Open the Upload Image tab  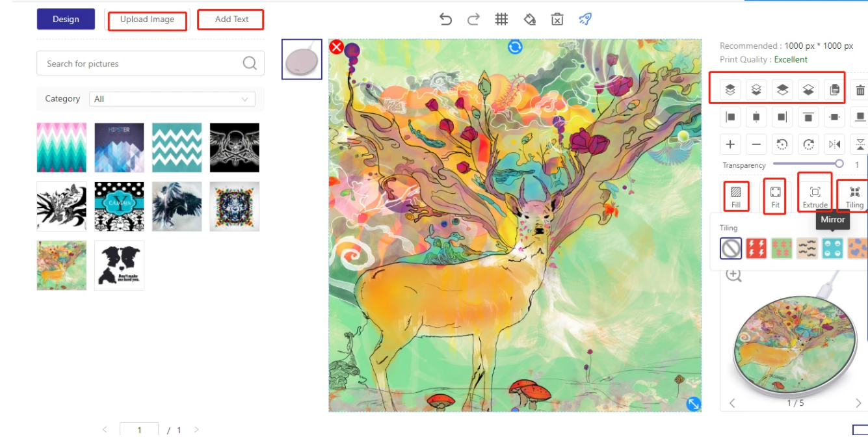point(147,20)
